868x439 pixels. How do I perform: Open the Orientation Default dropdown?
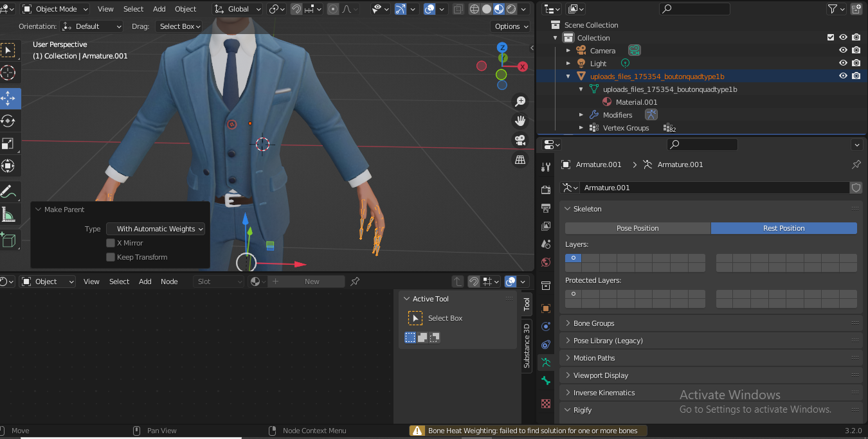click(91, 26)
